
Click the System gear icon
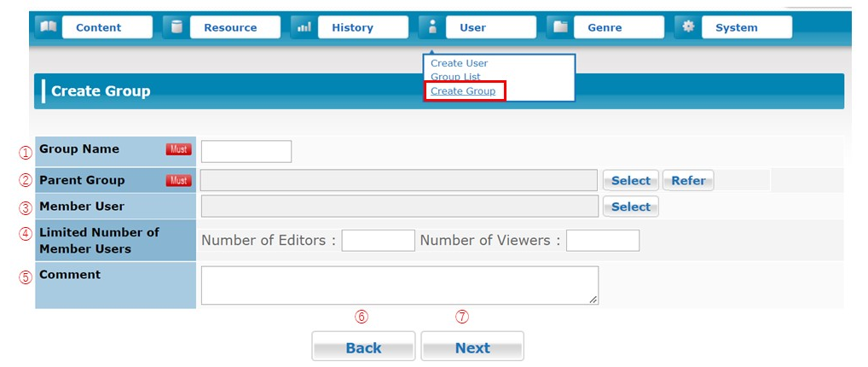(687, 27)
